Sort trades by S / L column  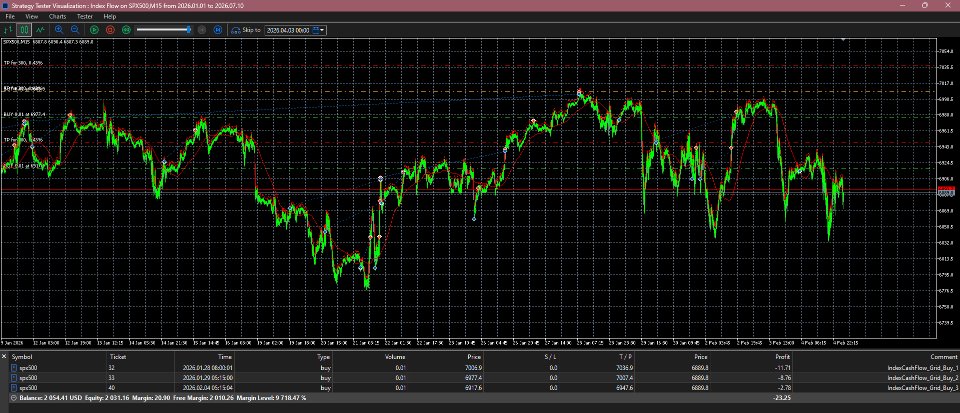coord(551,357)
